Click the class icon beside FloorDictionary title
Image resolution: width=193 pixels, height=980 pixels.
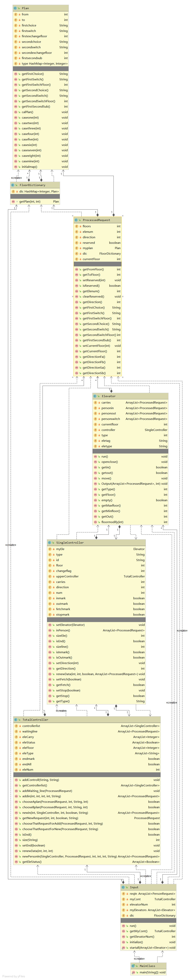pos(13,185)
